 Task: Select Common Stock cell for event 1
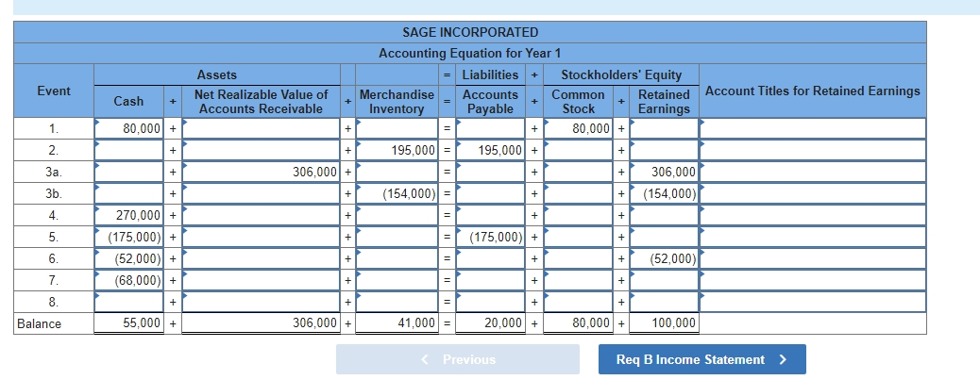point(579,128)
